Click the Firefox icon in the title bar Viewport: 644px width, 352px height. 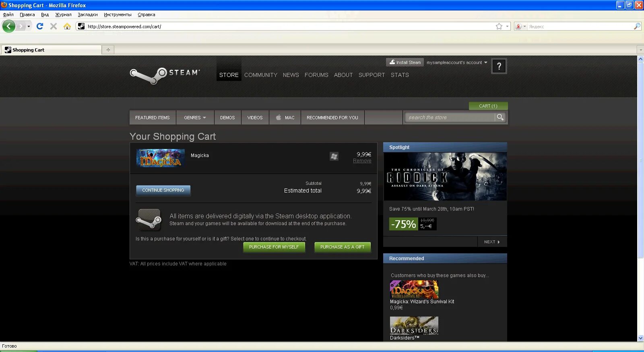coord(4,5)
